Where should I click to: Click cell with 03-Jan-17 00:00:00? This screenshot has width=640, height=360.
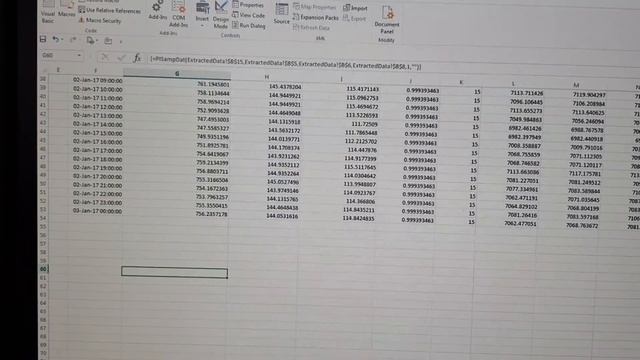tap(97, 211)
